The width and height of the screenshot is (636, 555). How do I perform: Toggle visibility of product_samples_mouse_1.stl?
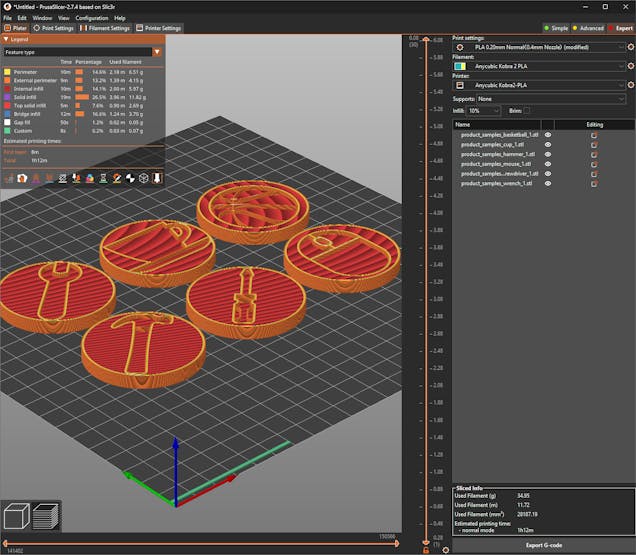pyautogui.click(x=548, y=164)
